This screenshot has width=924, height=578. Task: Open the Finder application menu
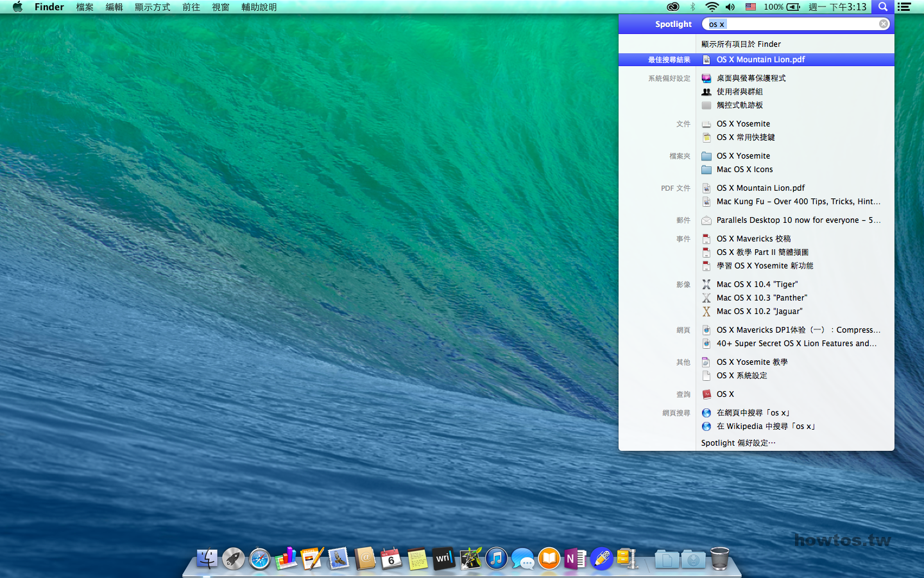[49, 7]
